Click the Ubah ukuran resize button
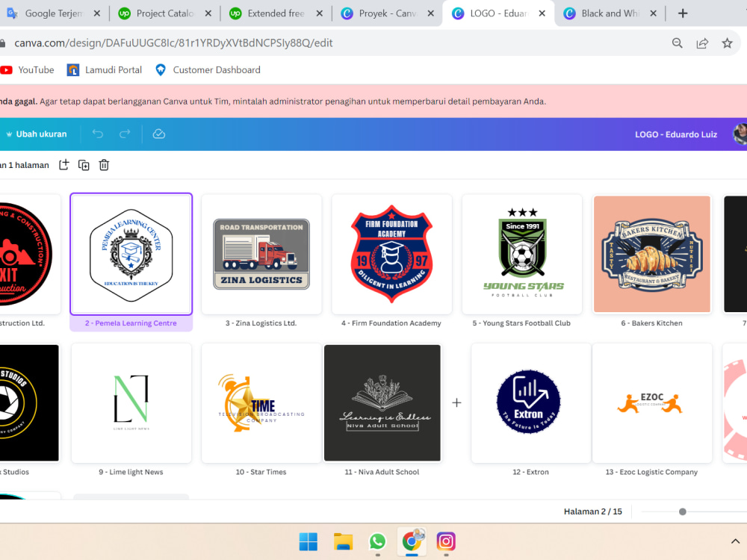Image resolution: width=747 pixels, height=560 pixels. (x=36, y=134)
